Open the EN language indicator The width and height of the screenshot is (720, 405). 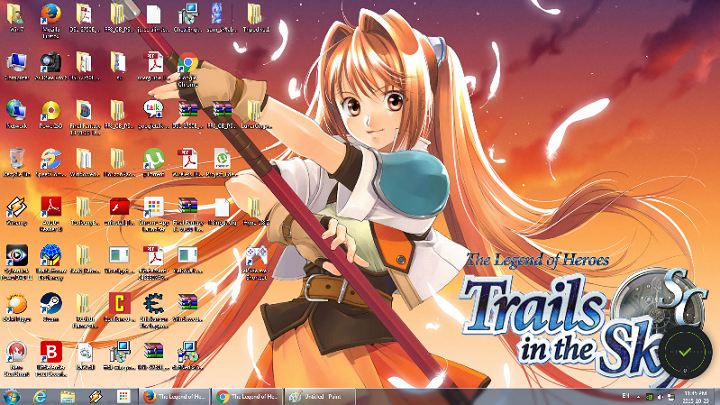click(626, 396)
